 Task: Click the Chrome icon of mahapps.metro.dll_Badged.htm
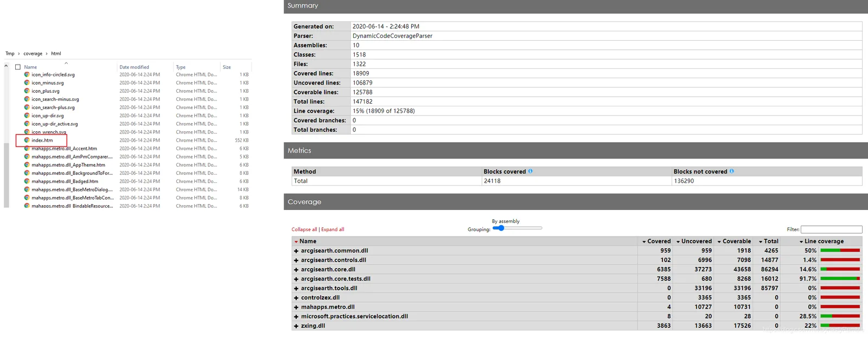(27, 181)
